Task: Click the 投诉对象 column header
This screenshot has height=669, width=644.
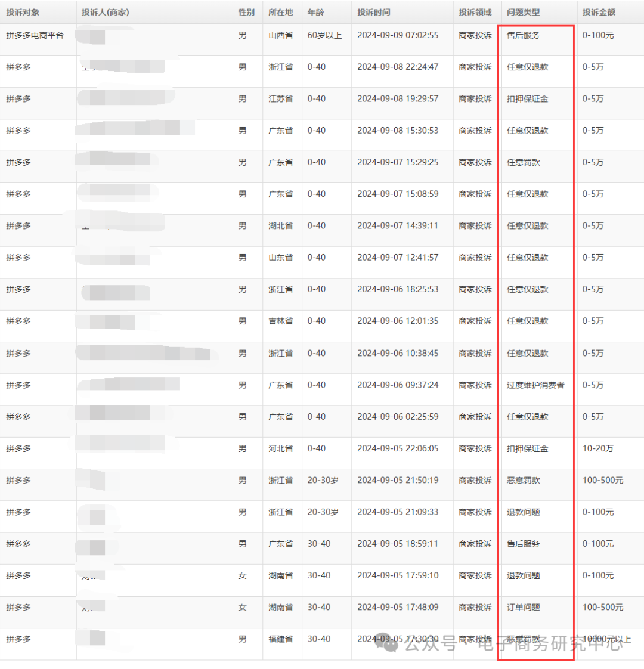Action: (x=23, y=13)
